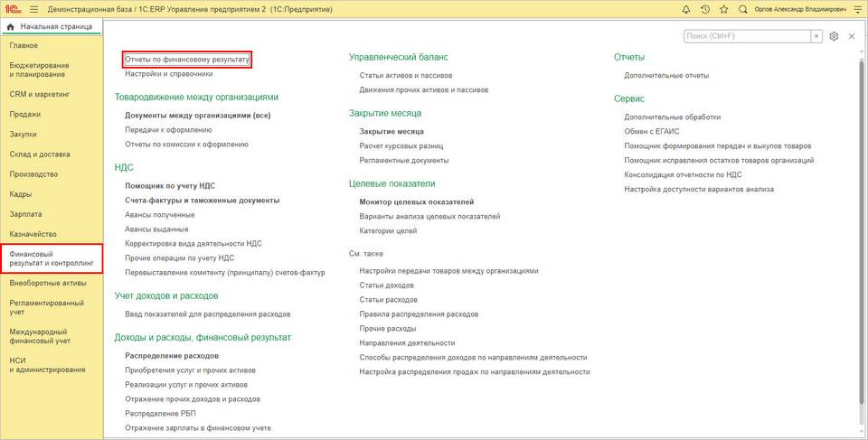
Task: Open Счета-фактуры и таможенные документы
Action: tap(202, 201)
